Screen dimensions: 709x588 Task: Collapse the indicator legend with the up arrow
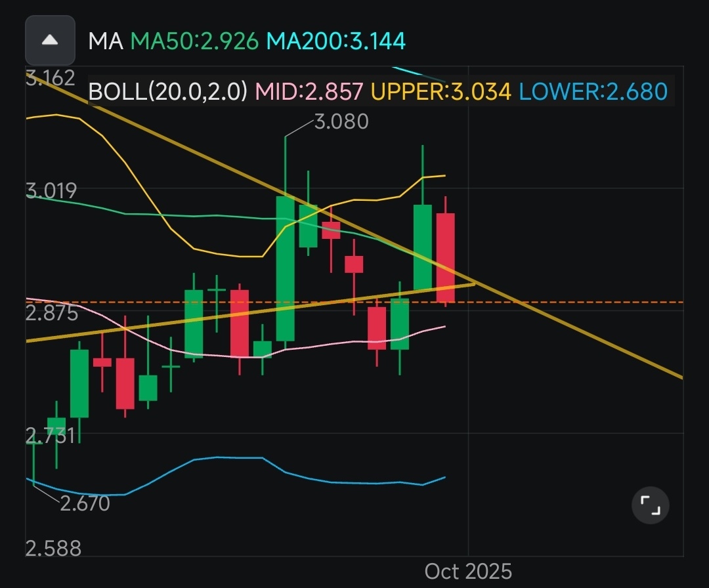pyautogui.click(x=49, y=40)
